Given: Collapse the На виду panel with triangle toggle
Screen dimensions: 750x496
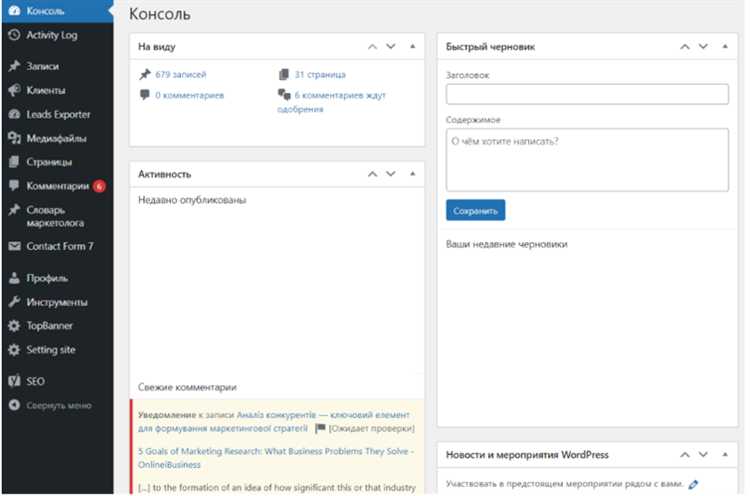Looking at the screenshot, I should coord(413,47).
